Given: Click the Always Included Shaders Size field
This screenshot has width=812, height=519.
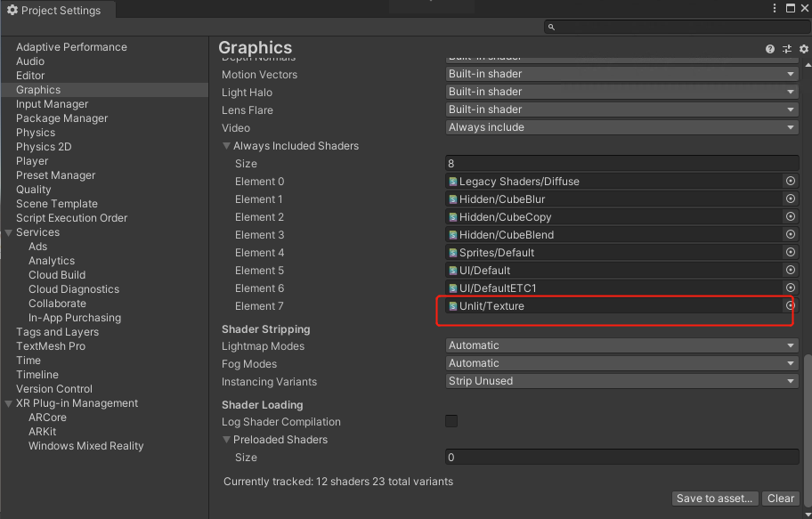Looking at the screenshot, I should click(621, 164).
